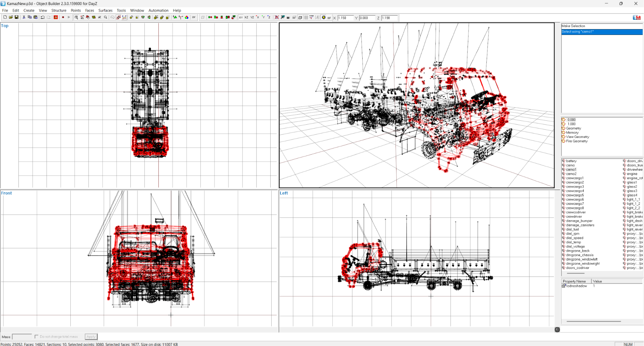The image size is (644, 346).
Task: Toggle the XY plane constraint button
Action: pos(241,17)
